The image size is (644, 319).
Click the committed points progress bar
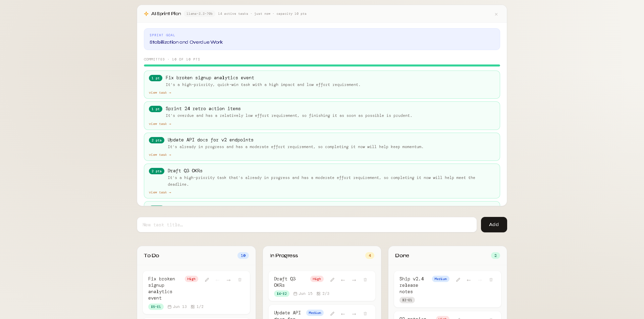click(x=322, y=65)
